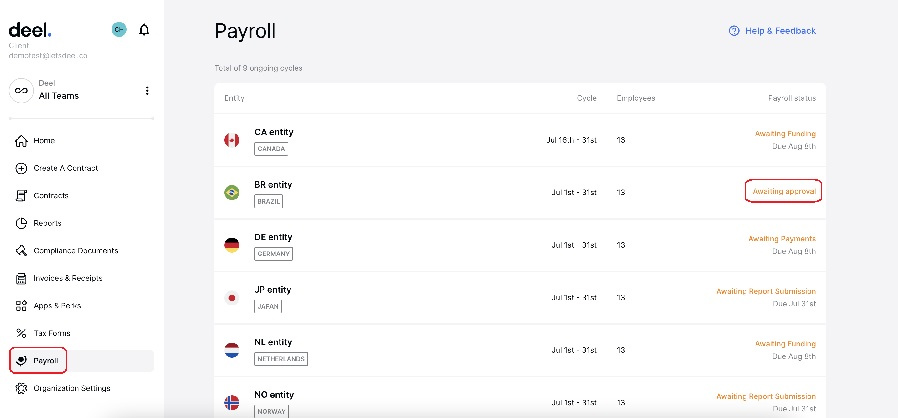This screenshot has height=418, width=898.
Task: Click the NETHERLANDS tag
Action: click(281, 360)
